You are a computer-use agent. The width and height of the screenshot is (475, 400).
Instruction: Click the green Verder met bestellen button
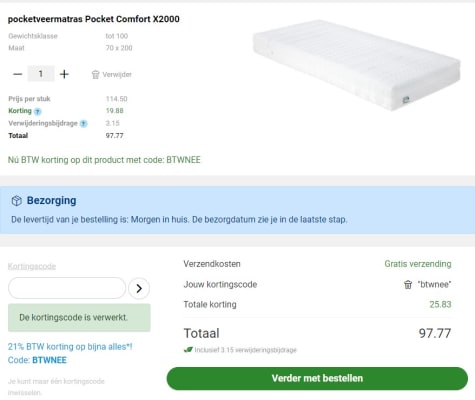[x=317, y=378]
